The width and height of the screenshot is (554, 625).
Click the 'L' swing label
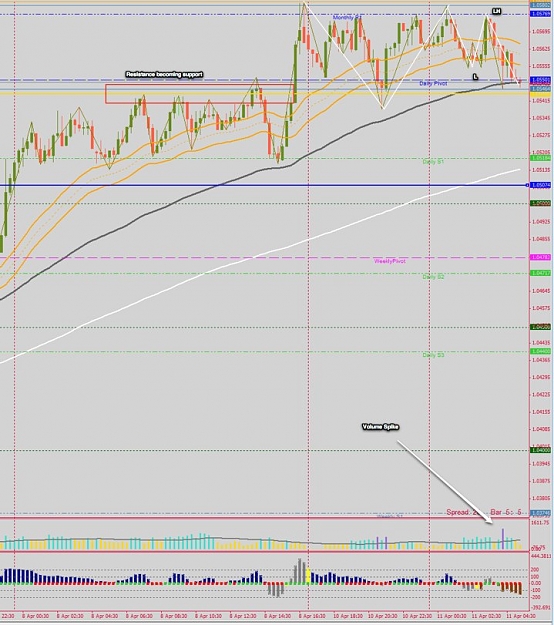(475, 77)
